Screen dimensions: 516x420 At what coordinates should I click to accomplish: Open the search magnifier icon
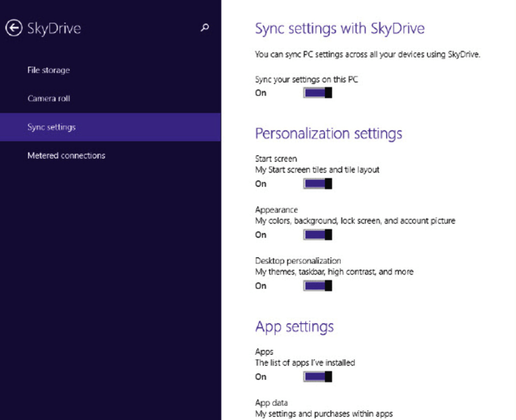pos(205,28)
